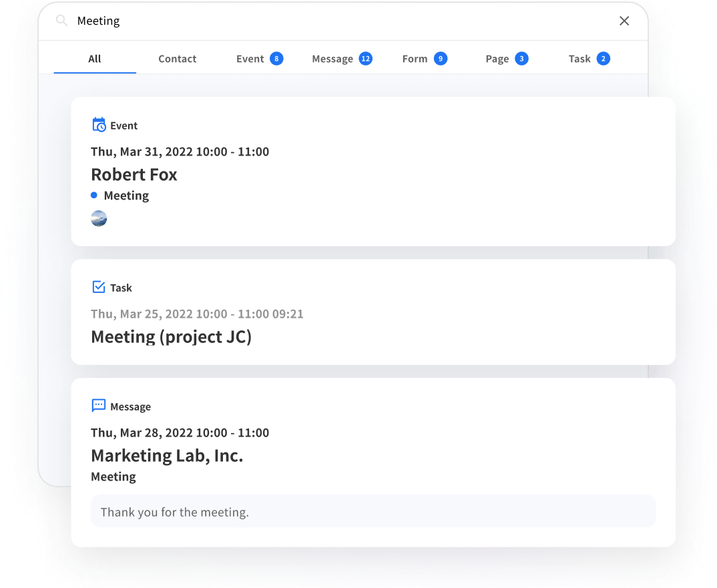Image resolution: width=717 pixels, height=588 pixels.
Task: Switch to the Contact tab
Action: pos(177,59)
